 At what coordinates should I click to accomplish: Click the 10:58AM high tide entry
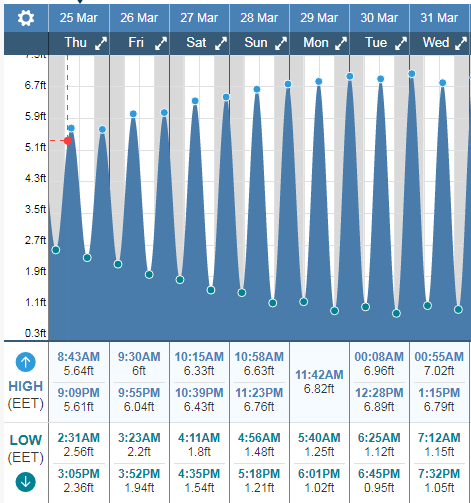(259, 363)
